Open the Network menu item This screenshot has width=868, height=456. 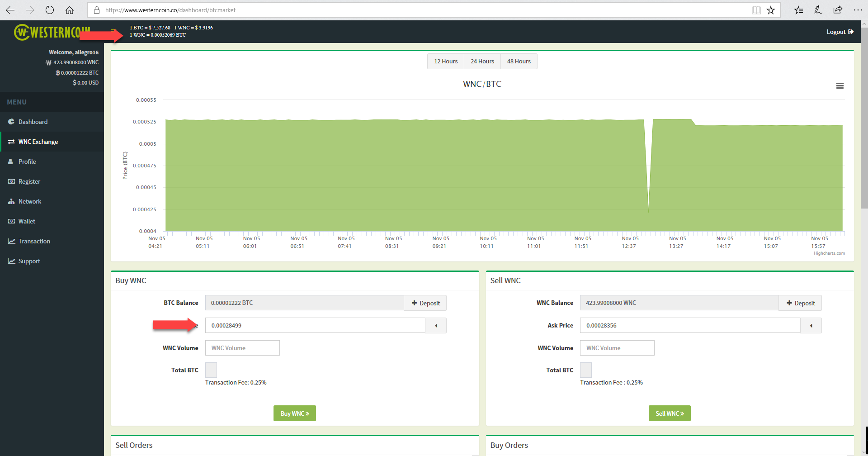tap(52, 201)
